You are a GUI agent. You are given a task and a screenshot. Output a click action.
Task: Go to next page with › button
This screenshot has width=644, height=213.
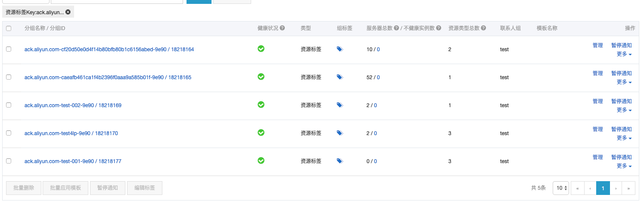[x=616, y=188]
